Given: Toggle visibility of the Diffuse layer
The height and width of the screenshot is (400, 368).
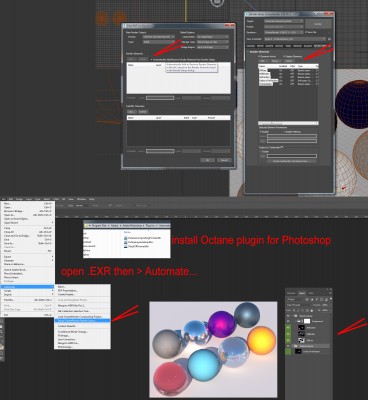Looking at the screenshot, I should [288, 340].
